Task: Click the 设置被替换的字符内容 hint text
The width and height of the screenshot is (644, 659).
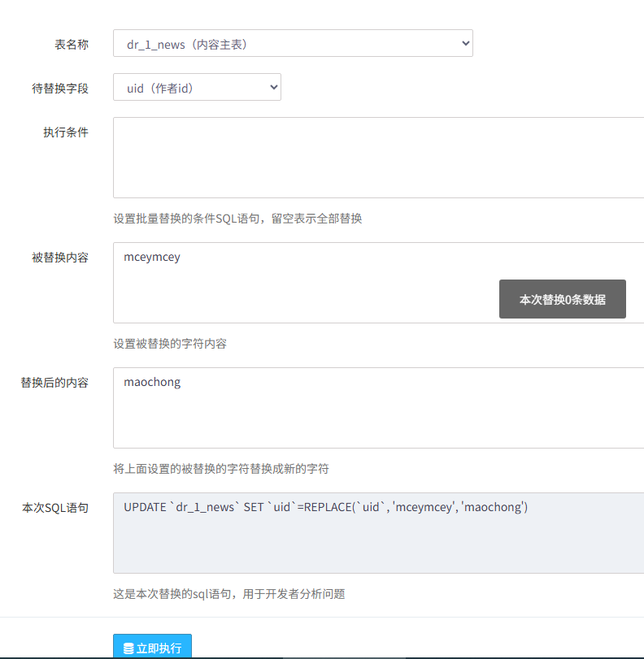Action: (170, 344)
